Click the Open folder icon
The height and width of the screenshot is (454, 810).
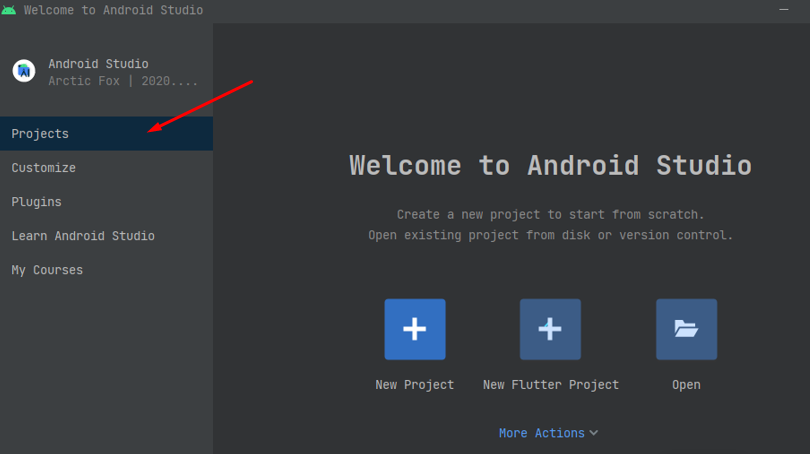pos(687,329)
